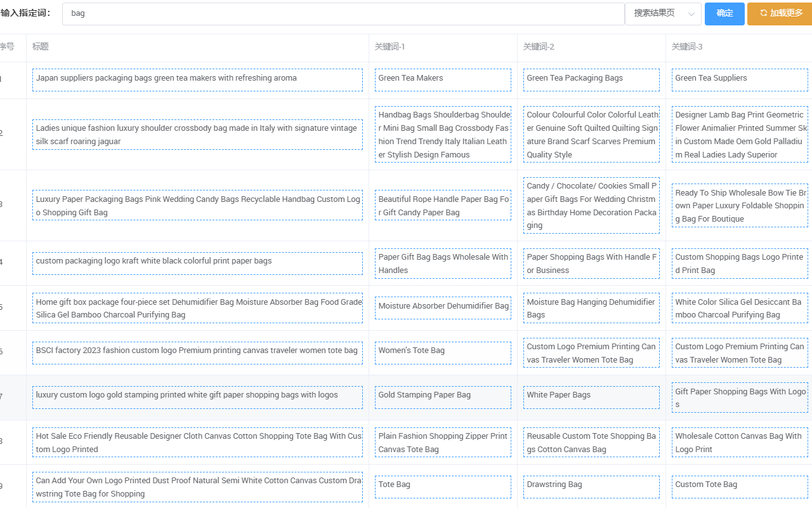This screenshot has height=508, width=812.
Task: Click the refresh icon on 加载更多
Action: [763, 13]
